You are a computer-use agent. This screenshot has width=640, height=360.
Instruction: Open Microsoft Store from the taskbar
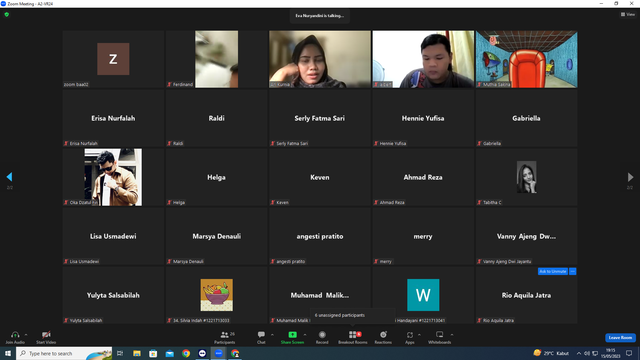153,353
